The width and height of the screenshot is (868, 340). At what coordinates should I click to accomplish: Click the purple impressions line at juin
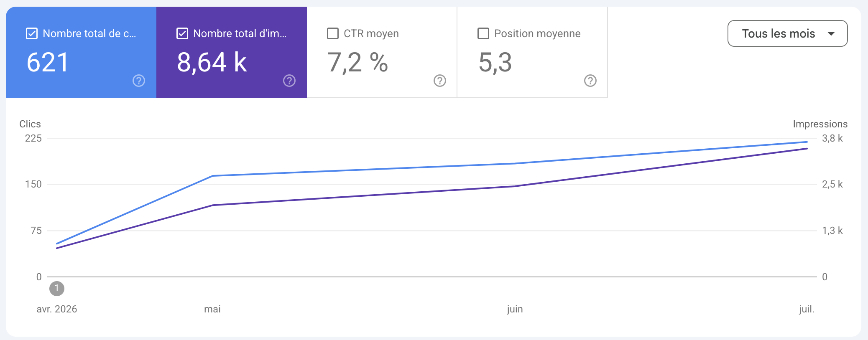[515, 186]
